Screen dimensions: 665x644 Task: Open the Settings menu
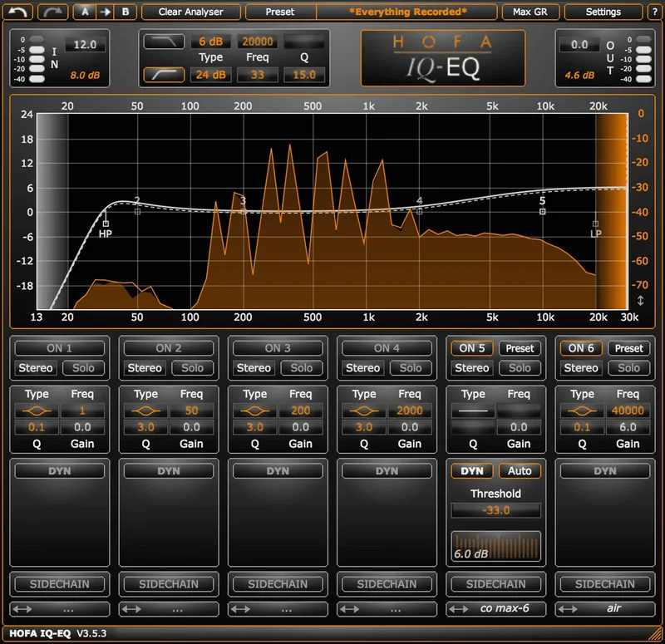click(603, 12)
